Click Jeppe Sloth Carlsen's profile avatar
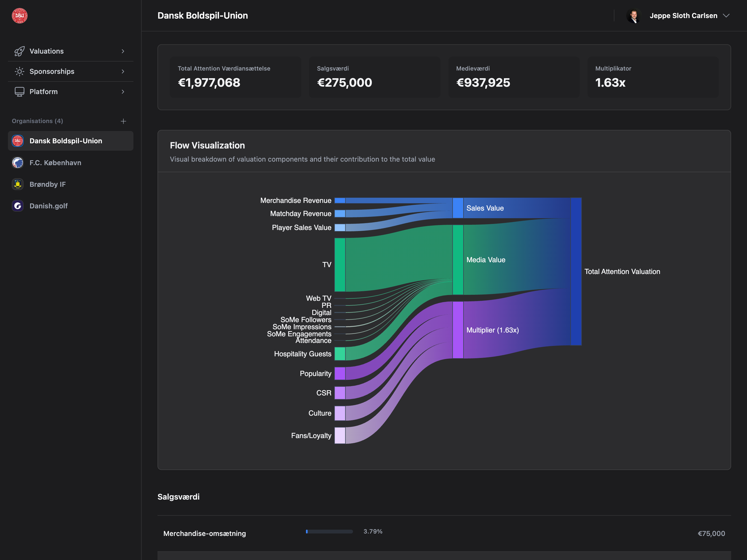The height and width of the screenshot is (560, 747). click(634, 16)
